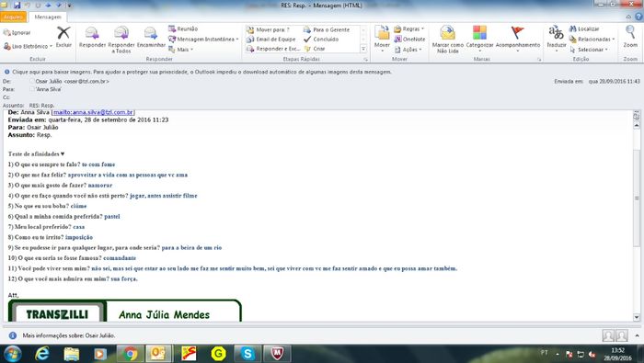This screenshot has width=644, height=363.
Task: Open Outlook help question mark icon
Action: point(638,17)
